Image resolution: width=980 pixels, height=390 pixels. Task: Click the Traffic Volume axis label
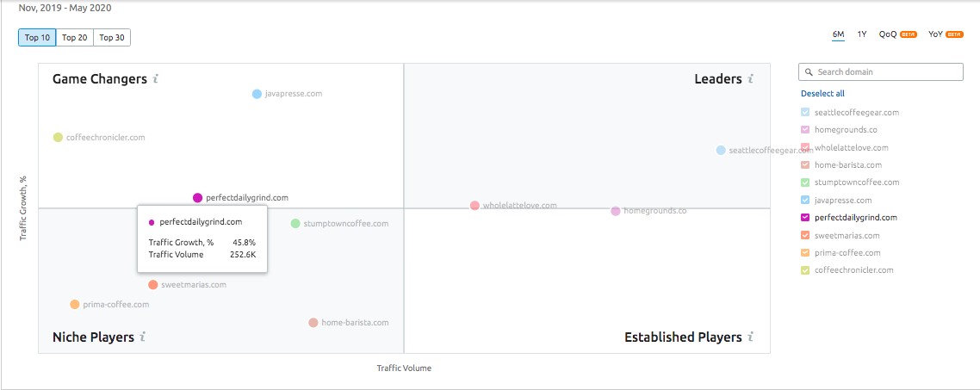point(404,368)
